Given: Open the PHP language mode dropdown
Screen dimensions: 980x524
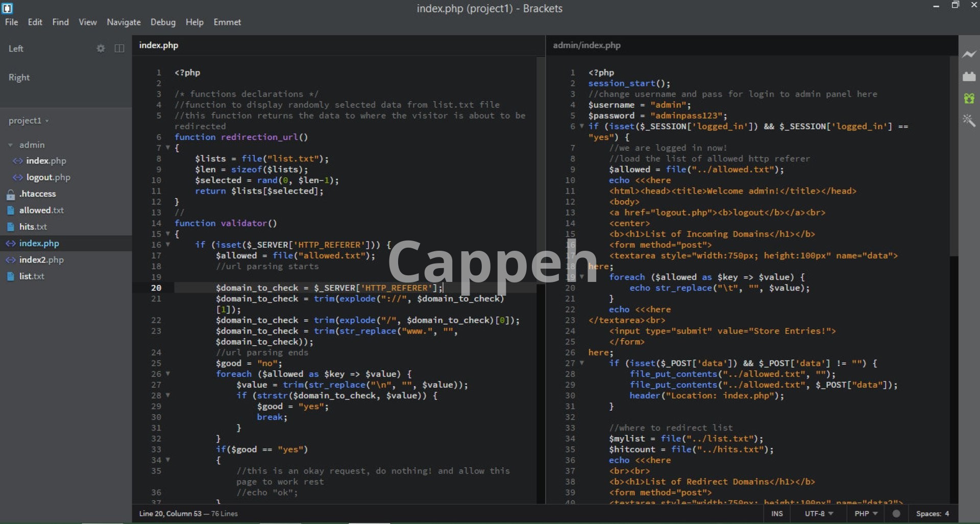Looking at the screenshot, I should 866,514.
